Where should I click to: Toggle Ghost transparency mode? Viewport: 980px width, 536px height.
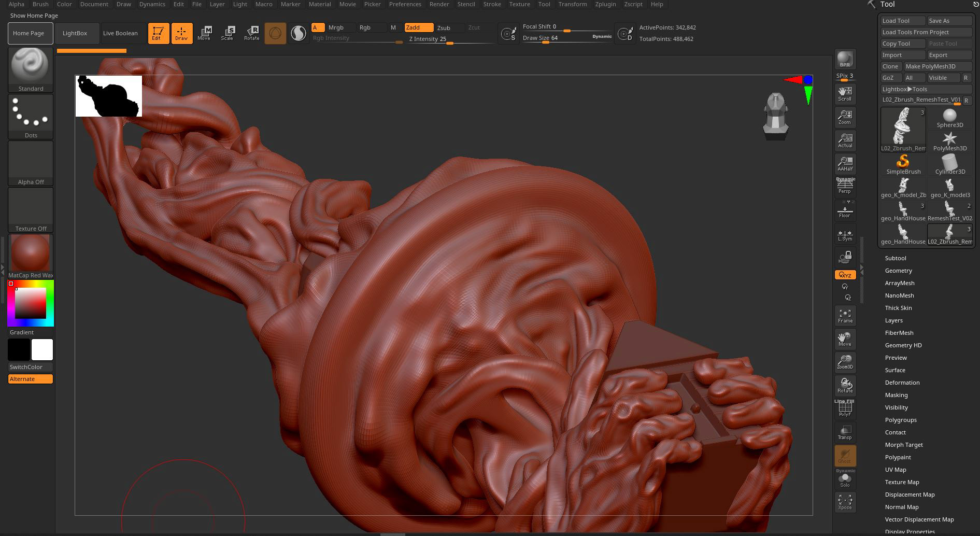pos(845,456)
